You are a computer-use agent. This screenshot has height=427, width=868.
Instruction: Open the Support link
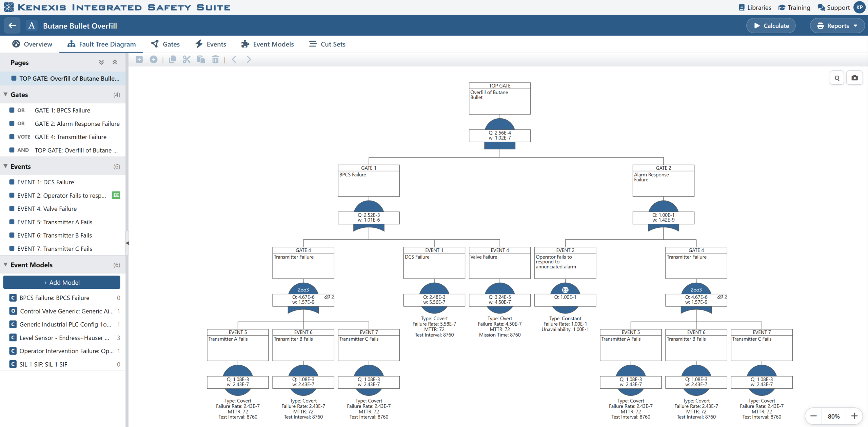(833, 7)
